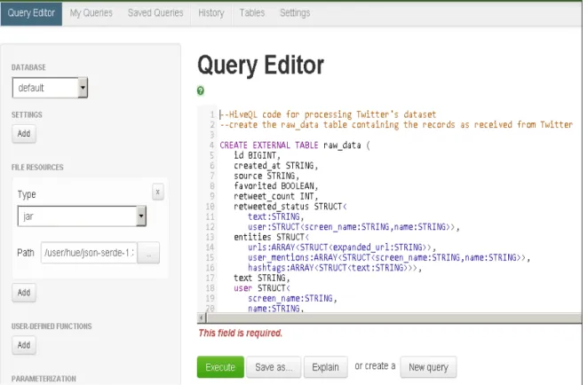Open the Settings tab
Image resolution: width=588 pixels, height=385 pixels.
[295, 13]
